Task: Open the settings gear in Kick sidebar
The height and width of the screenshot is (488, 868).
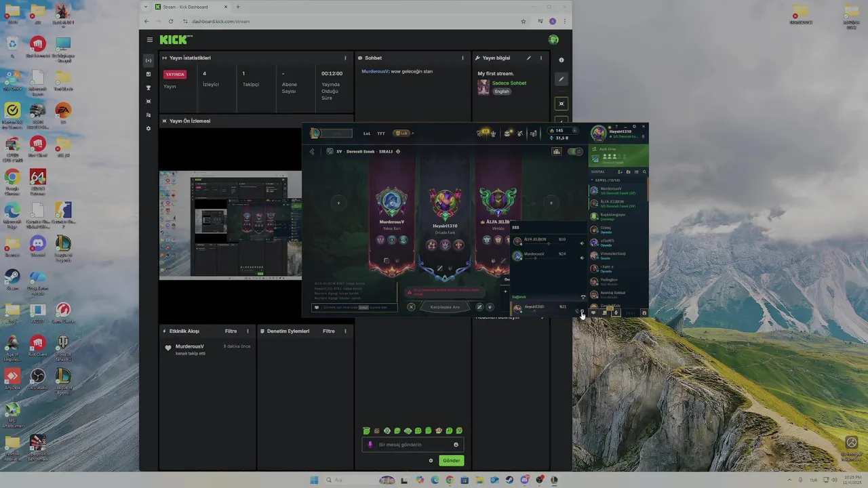Action: pos(149,128)
